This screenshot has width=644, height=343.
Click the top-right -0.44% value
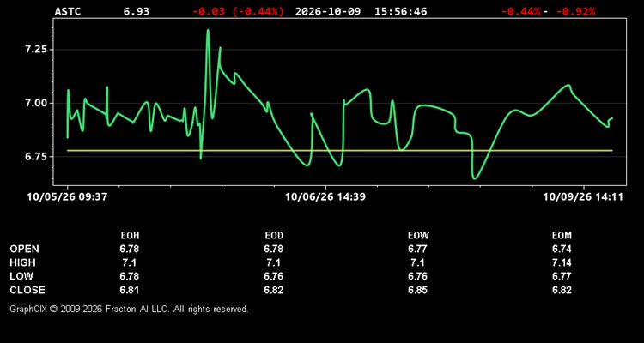[520, 11]
